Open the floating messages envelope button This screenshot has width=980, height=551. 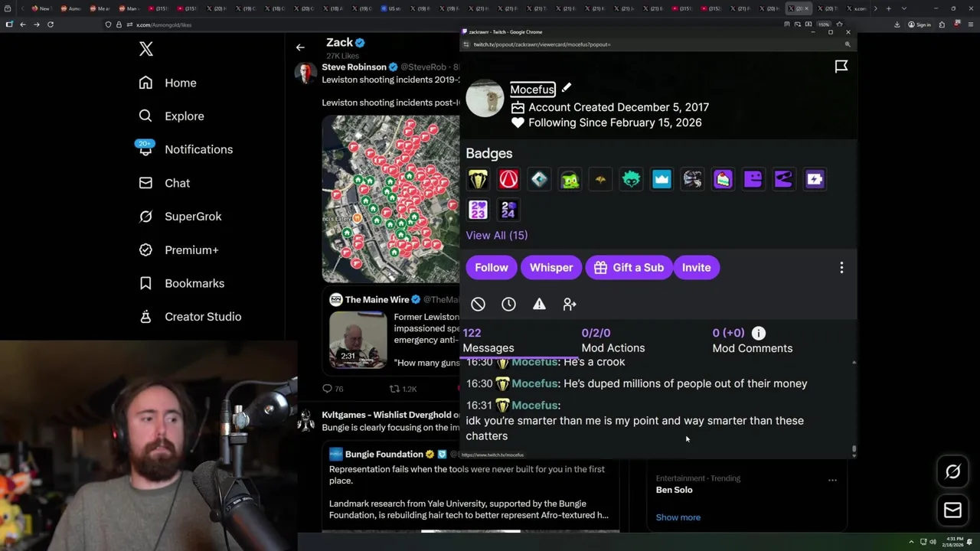pos(953,510)
